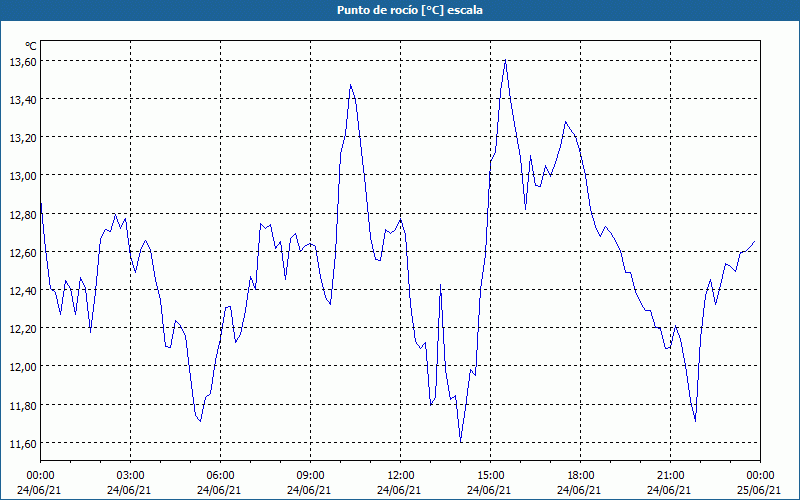Click the 12,20 y-axis value
Viewport: 800px width, 500px height.
point(23,329)
